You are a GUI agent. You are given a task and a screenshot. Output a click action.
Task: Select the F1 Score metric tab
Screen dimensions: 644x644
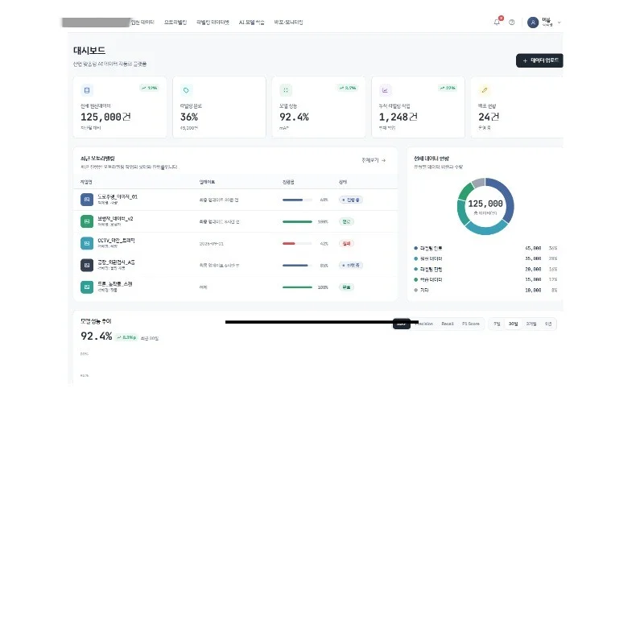(x=471, y=324)
